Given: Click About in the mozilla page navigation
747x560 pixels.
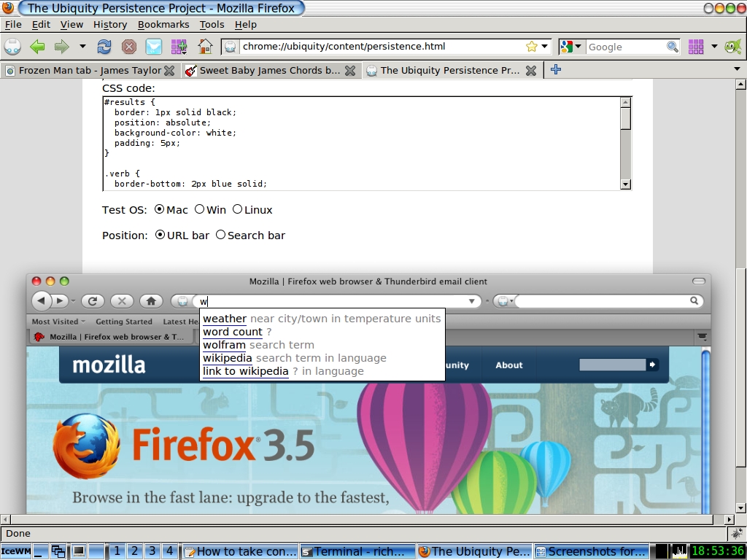Looking at the screenshot, I should pyautogui.click(x=508, y=365).
